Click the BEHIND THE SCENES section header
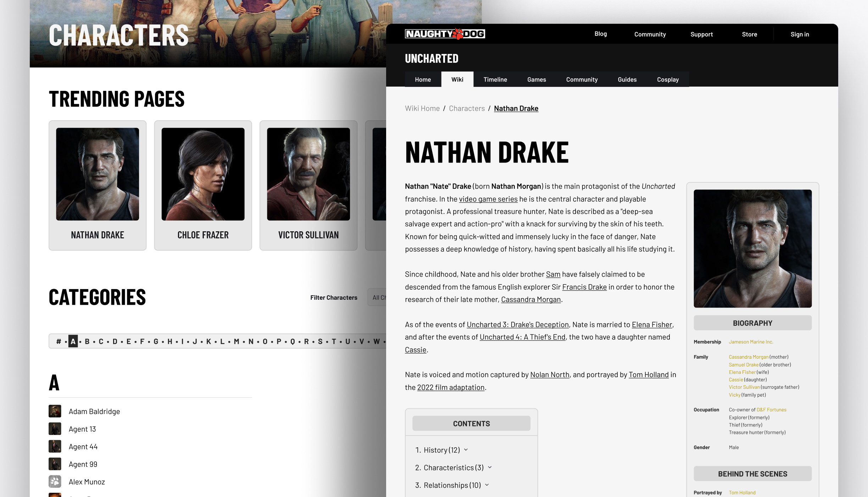The height and width of the screenshot is (497, 868). 753,474
